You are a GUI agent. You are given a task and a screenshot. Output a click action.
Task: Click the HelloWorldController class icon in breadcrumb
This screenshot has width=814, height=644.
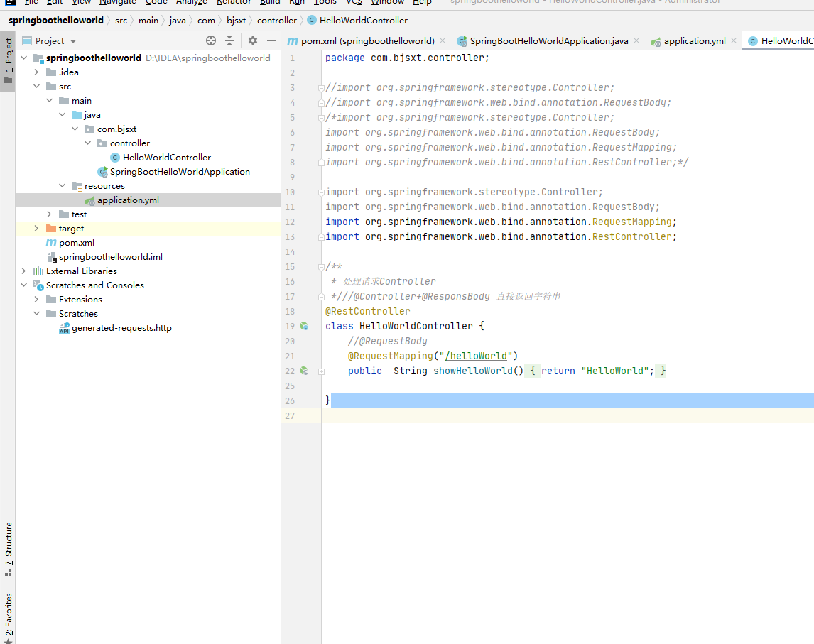tap(312, 21)
